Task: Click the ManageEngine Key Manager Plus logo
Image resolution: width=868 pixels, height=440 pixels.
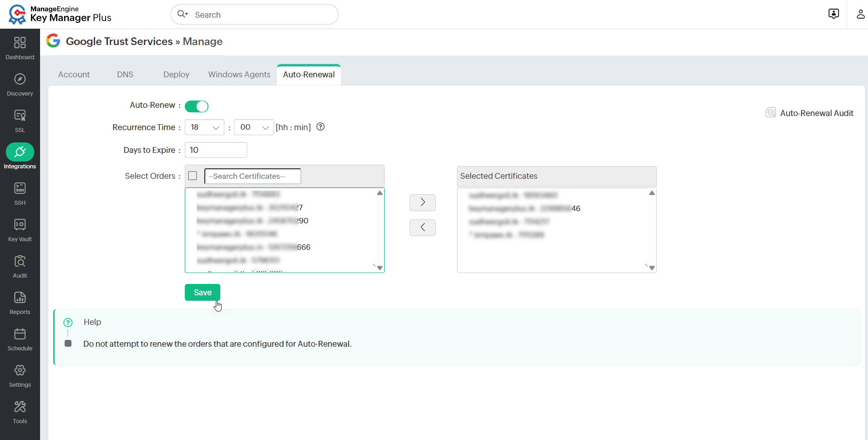Action: coord(60,15)
